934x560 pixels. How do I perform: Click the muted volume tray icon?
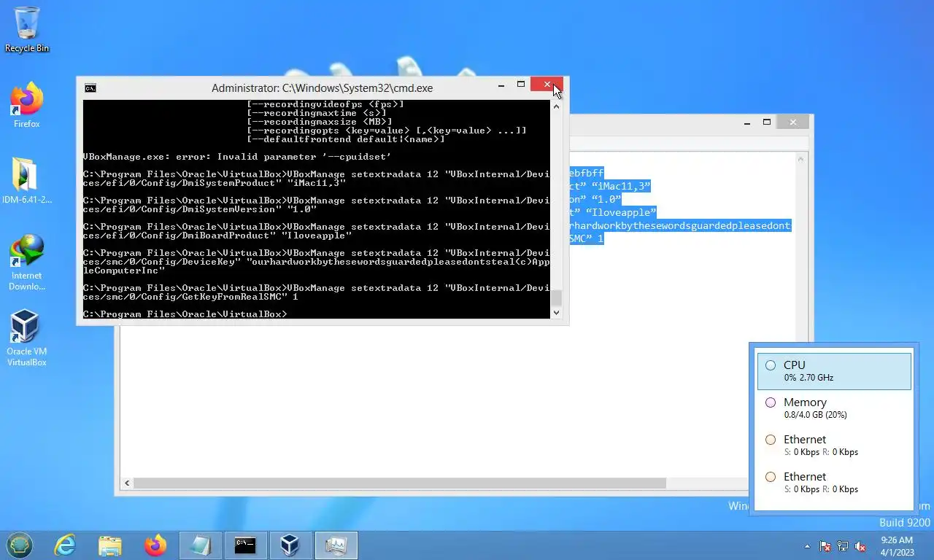(860, 546)
